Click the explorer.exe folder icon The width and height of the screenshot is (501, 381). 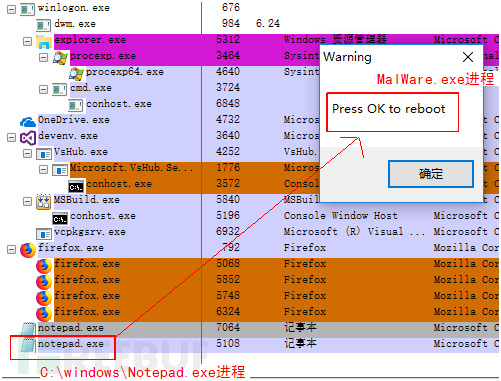[44, 41]
